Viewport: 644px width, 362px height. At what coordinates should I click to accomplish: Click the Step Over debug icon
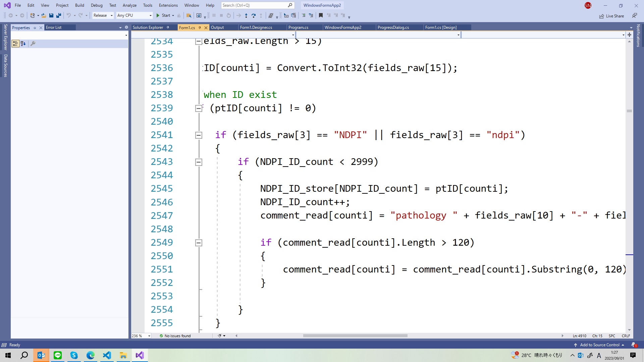(253, 15)
